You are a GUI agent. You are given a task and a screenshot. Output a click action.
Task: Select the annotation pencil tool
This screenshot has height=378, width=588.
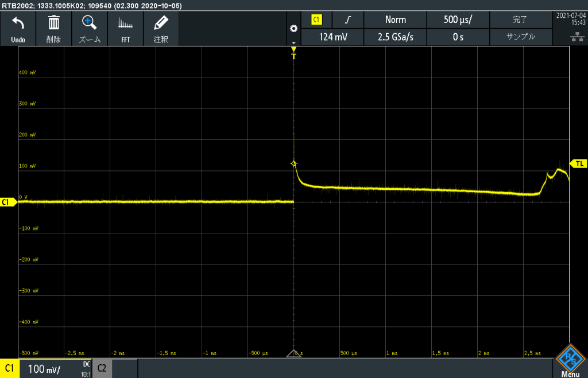point(161,24)
